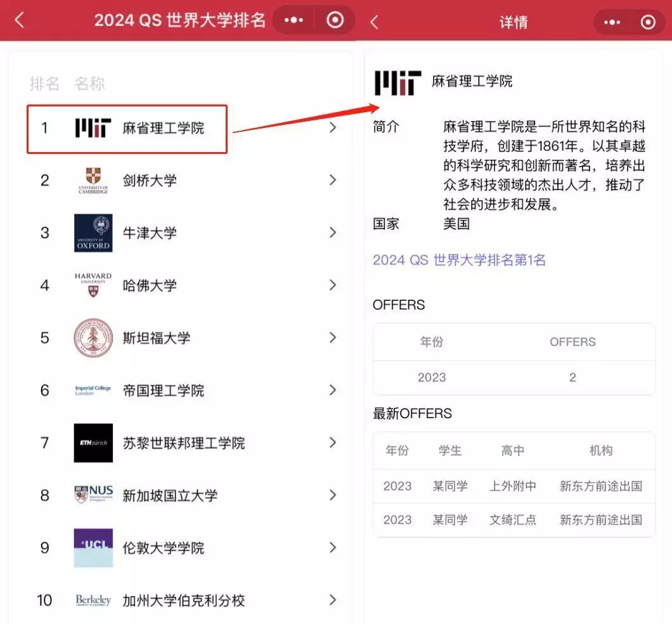Click the 学生 column header

450,450
